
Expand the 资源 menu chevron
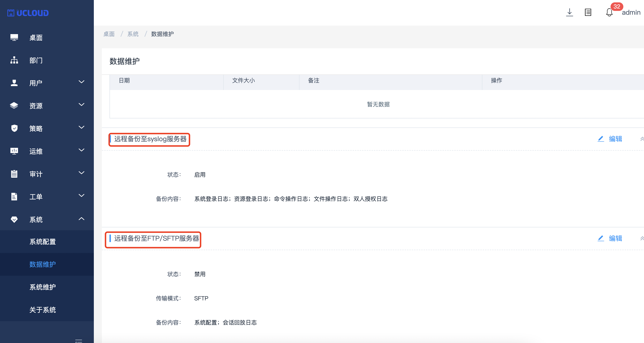81,105
